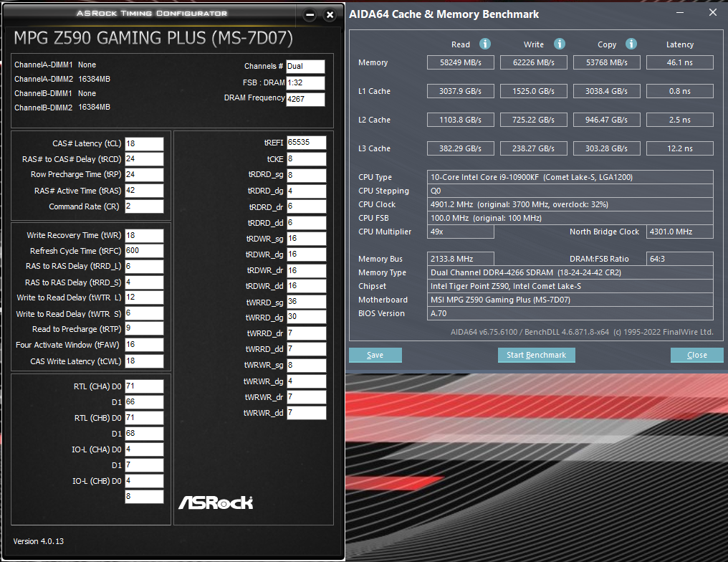Close the AIDA64 benchmark window with X
Image resolution: width=728 pixels, height=562 pixels.
[713, 12]
